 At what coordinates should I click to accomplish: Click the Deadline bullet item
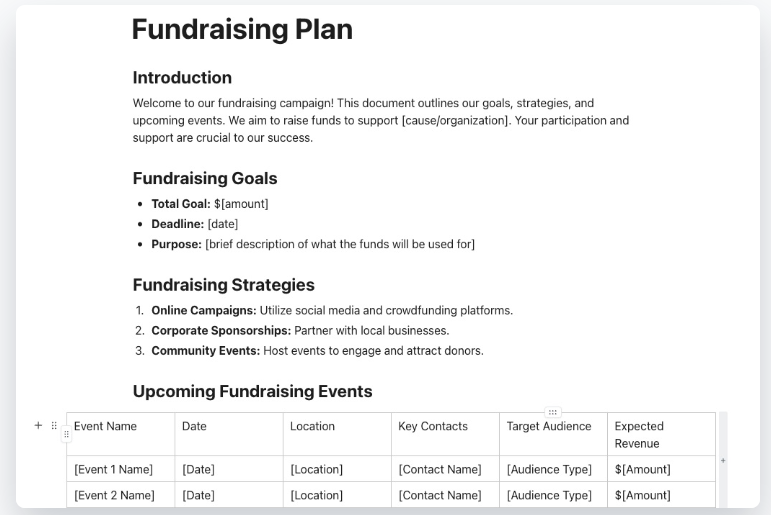195,224
